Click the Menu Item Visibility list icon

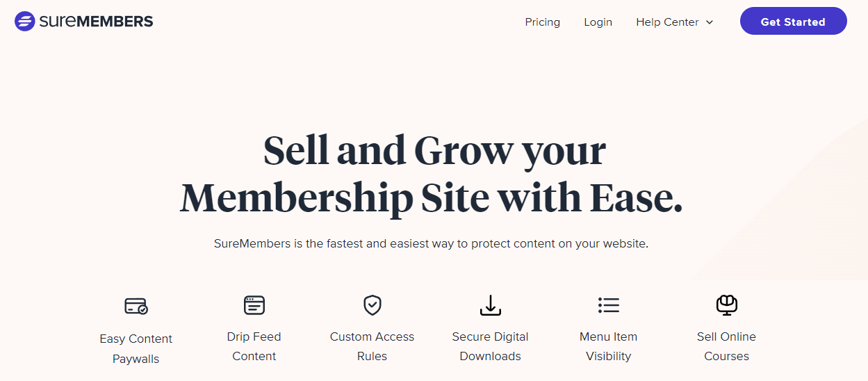pos(608,305)
